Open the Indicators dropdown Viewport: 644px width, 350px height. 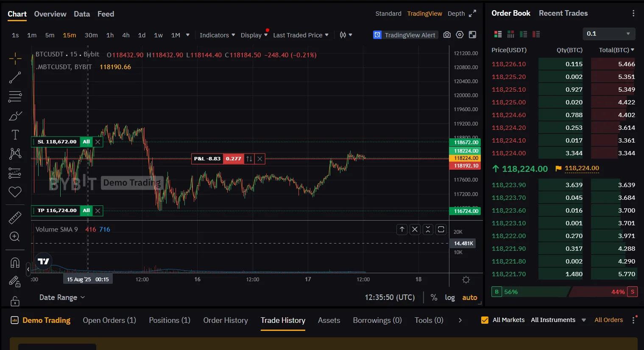tap(217, 35)
